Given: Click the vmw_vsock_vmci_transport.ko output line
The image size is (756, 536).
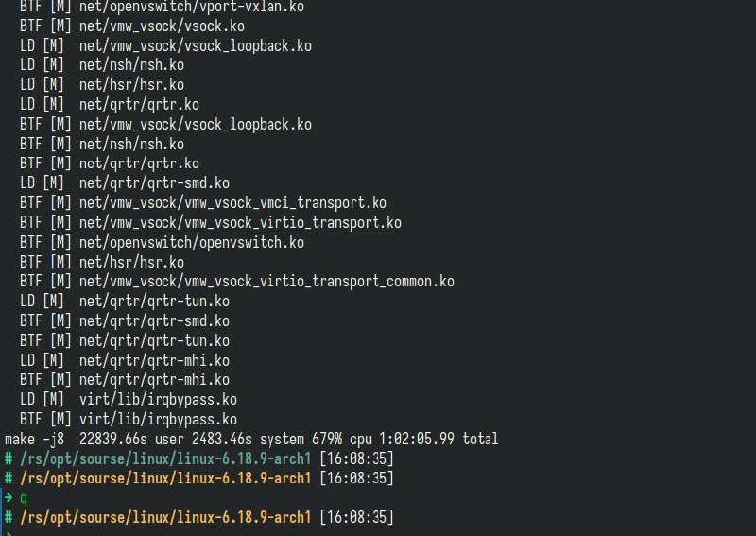Looking at the screenshot, I should [x=202, y=203].
